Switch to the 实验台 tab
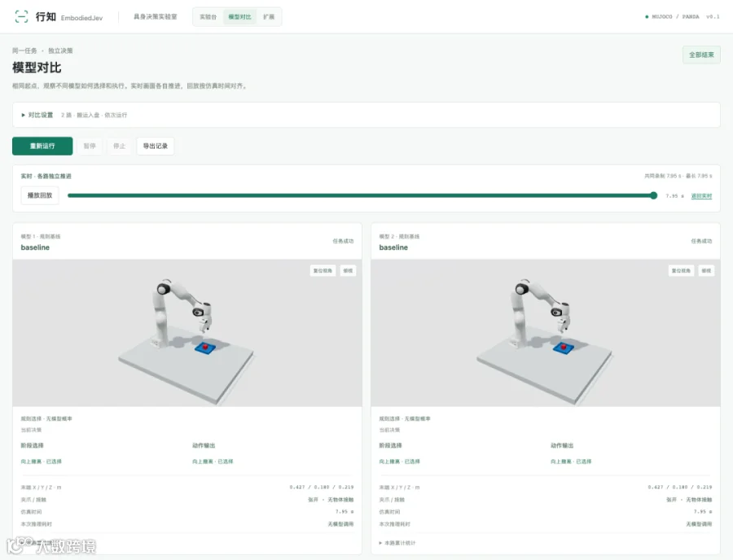The width and height of the screenshot is (733, 560). click(x=208, y=17)
